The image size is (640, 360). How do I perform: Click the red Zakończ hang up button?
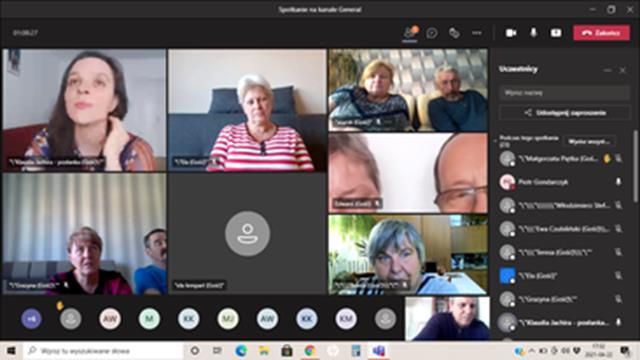tap(601, 33)
